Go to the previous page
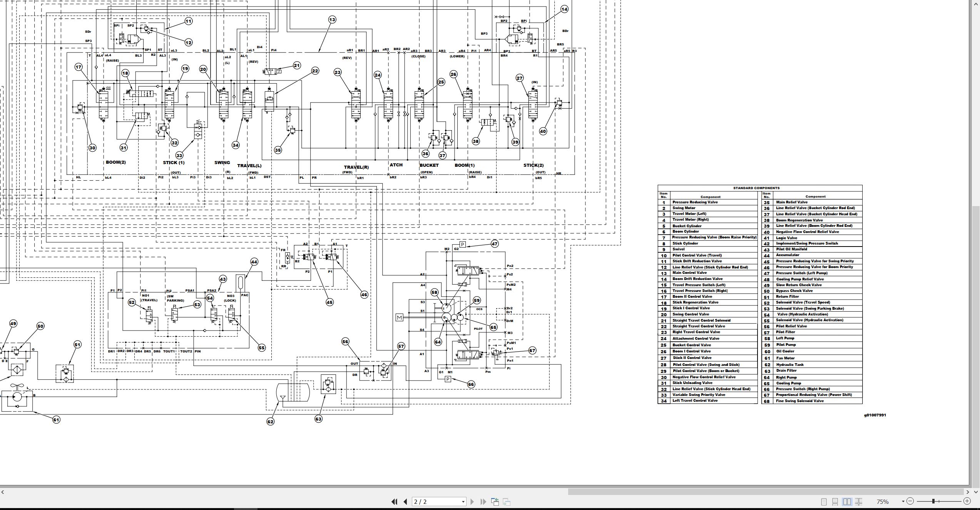This screenshot has width=980, height=510. pyautogui.click(x=405, y=502)
